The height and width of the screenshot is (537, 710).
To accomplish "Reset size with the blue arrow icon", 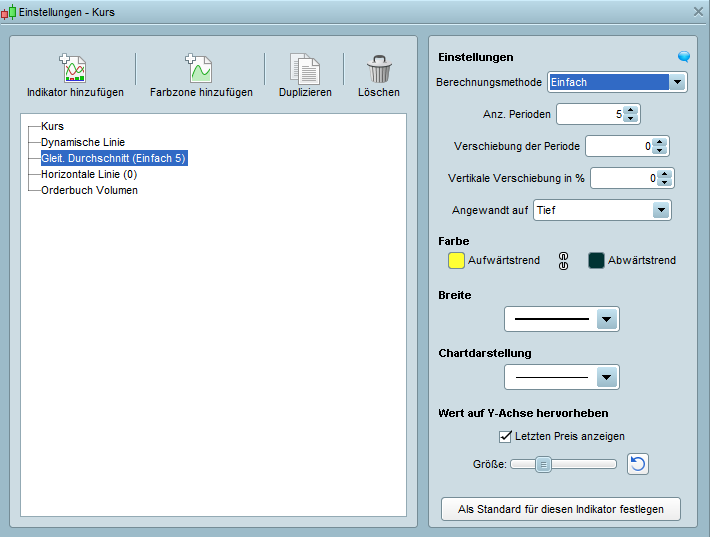I will click(x=638, y=464).
